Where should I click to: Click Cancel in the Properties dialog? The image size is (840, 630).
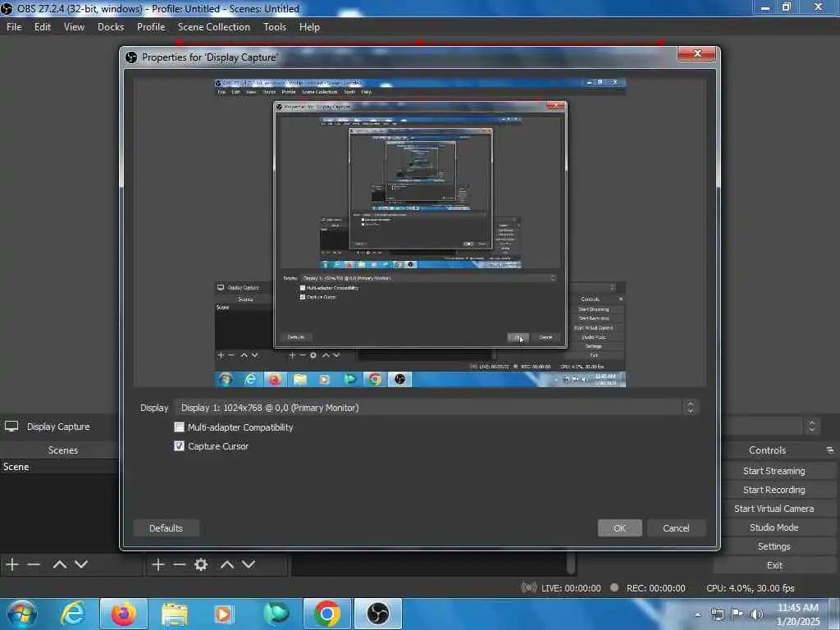coord(676,528)
